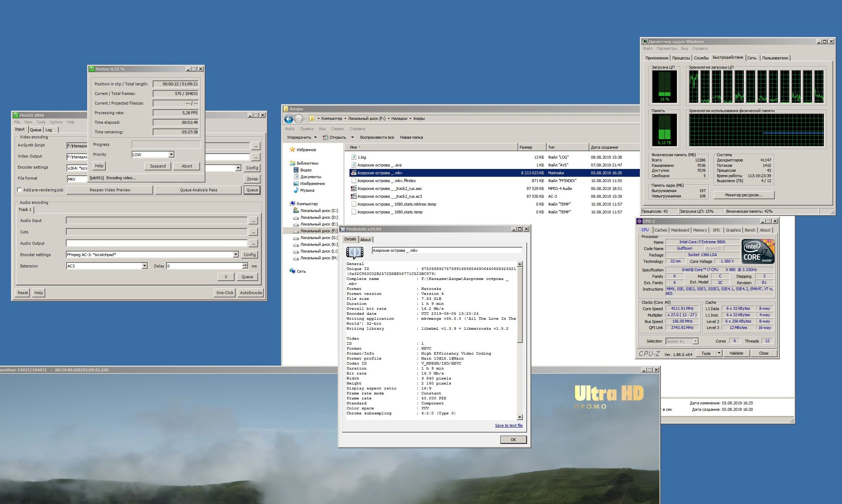The height and width of the screenshot is (504, 842).
Task: Click the MediaInfo file info icon
Action: 354,252
